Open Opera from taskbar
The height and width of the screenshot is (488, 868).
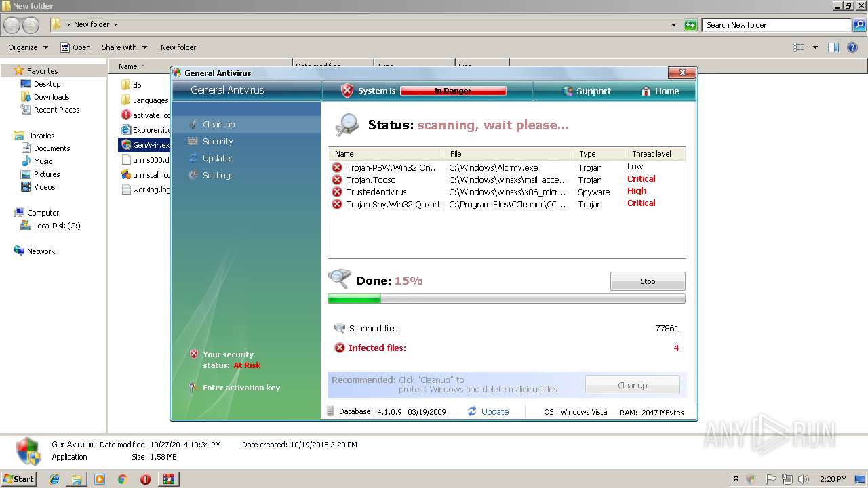pyautogui.click(x=145, y=479)
